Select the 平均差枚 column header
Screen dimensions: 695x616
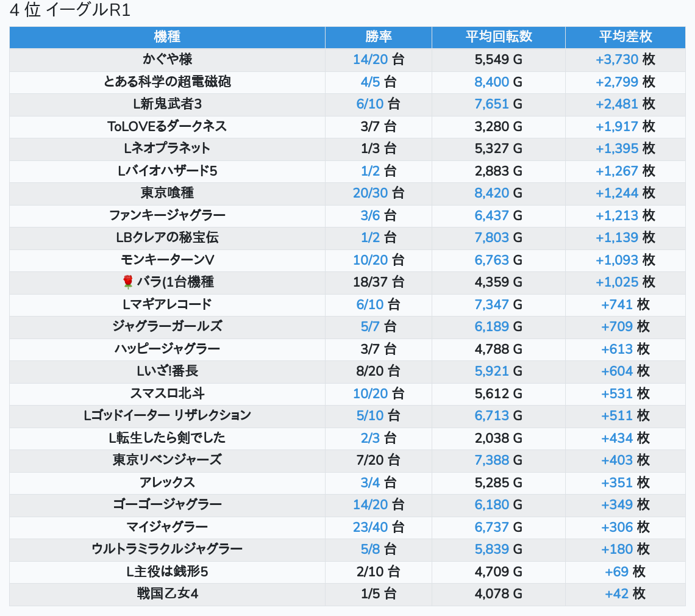click(x=625, y=37)
